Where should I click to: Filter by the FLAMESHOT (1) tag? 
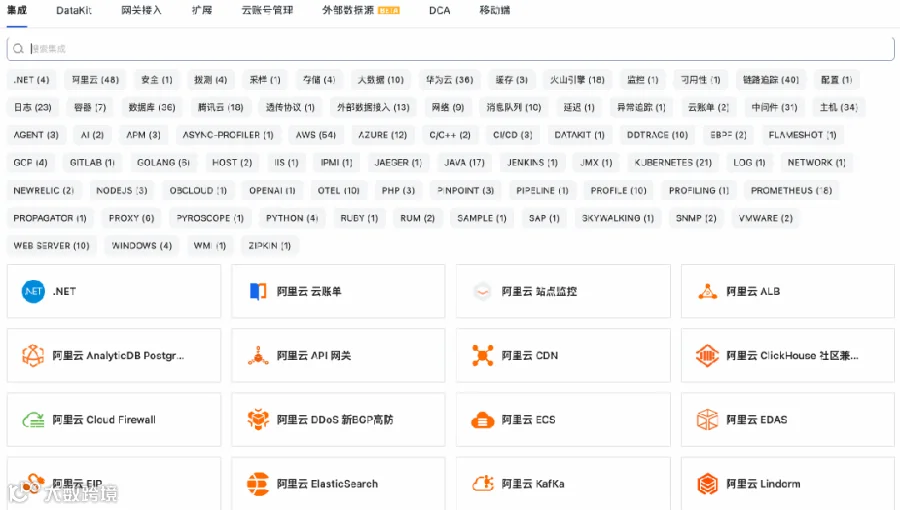(x=802, y=135)
